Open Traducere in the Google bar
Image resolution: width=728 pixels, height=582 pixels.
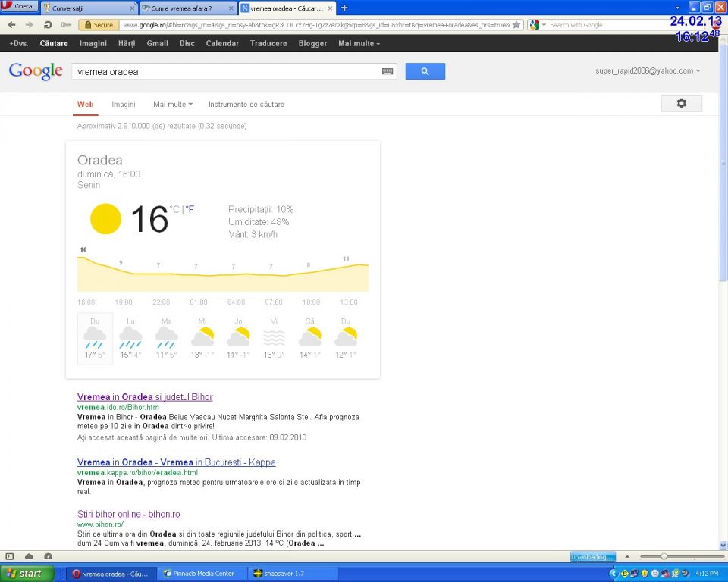click(268, 44)
